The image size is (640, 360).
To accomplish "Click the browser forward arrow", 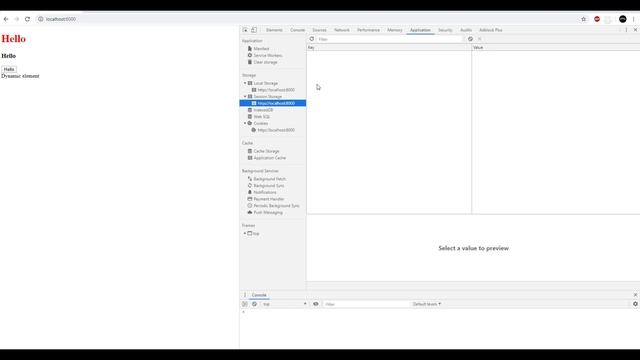I will coord(17,19).
